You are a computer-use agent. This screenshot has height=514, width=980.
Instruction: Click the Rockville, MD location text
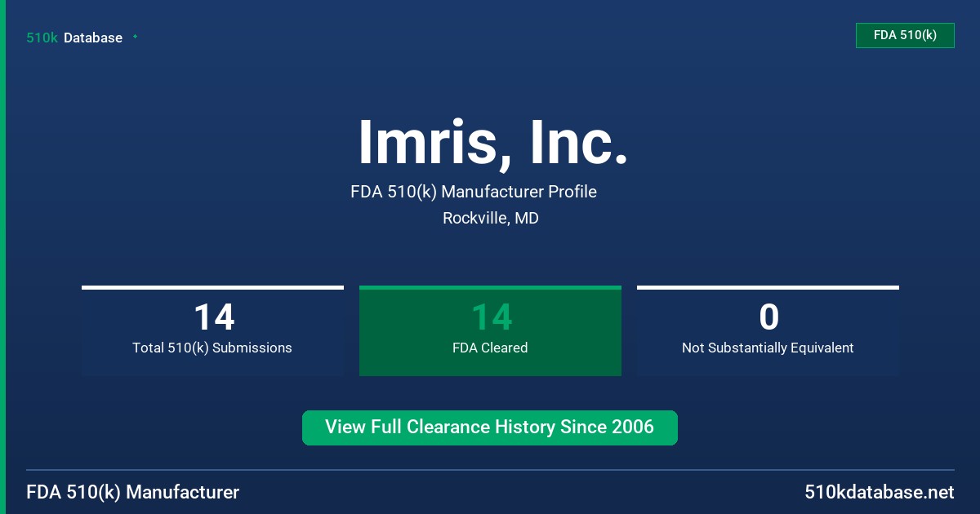click(x=491, y=219)
